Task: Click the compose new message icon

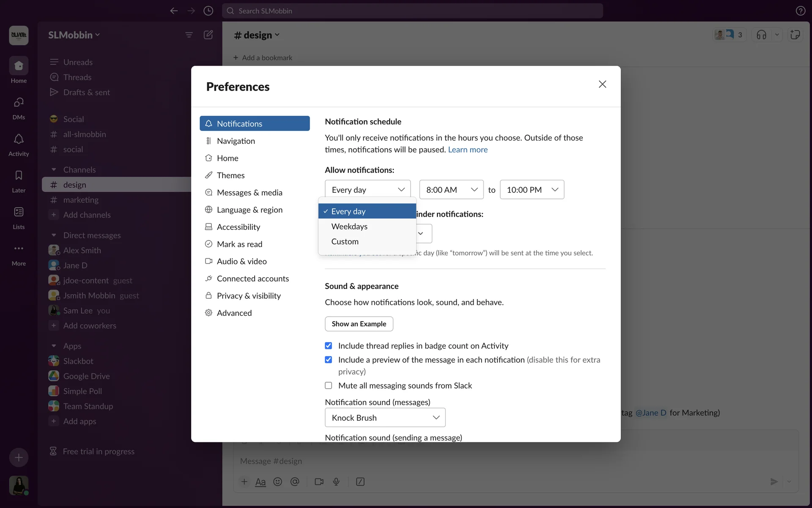Action: point(208,35)
